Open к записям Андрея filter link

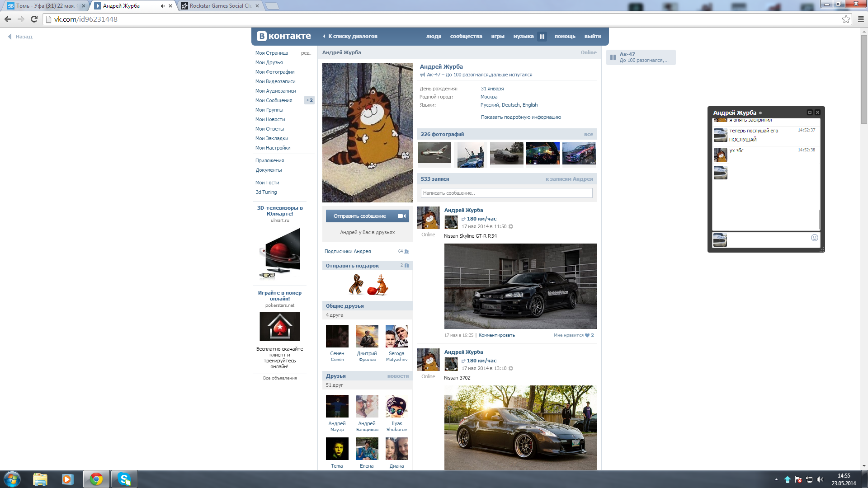click(x=569, y=179)
